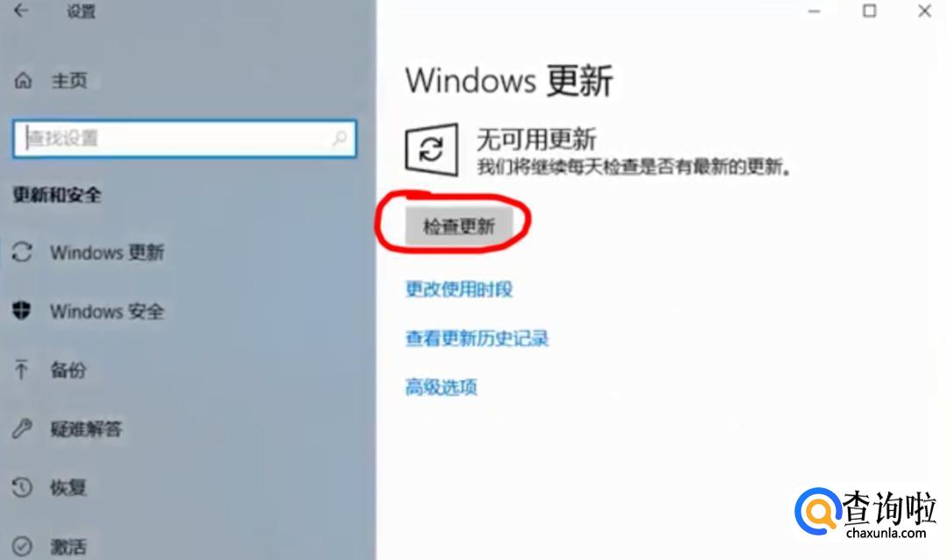
Task: Click the upload arrow icon for 备份
Action: click(x=22, y=369)
